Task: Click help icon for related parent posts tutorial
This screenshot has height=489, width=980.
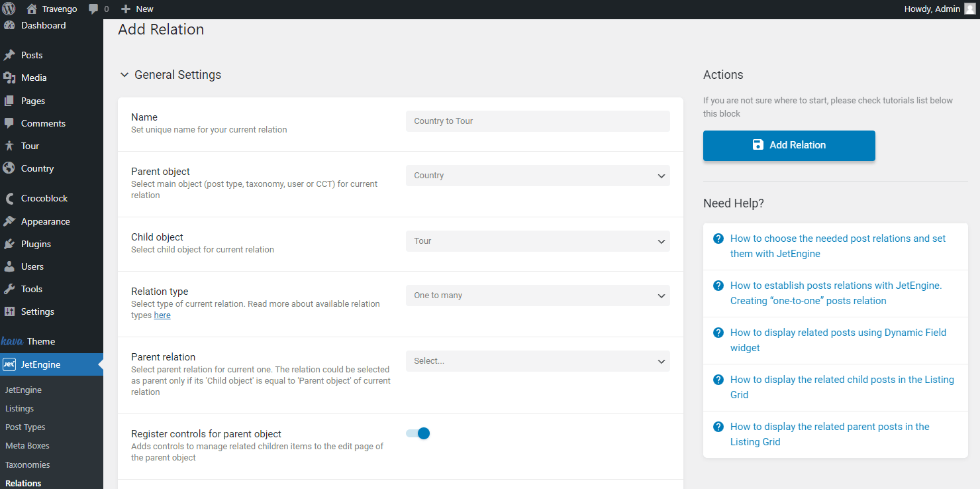Action: [718, 427]
